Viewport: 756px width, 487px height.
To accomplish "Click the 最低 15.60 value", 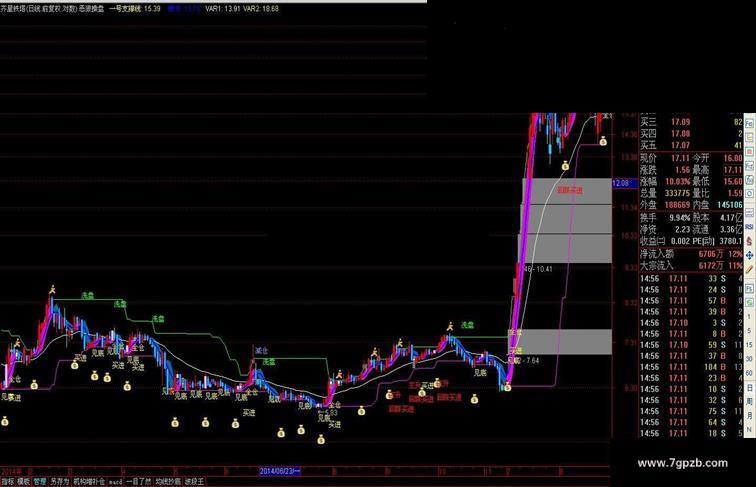I will tap(733, 181).
